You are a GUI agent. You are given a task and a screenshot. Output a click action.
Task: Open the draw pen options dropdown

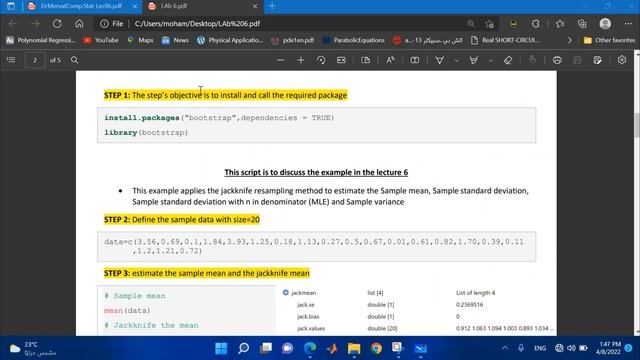pos(457,60)
